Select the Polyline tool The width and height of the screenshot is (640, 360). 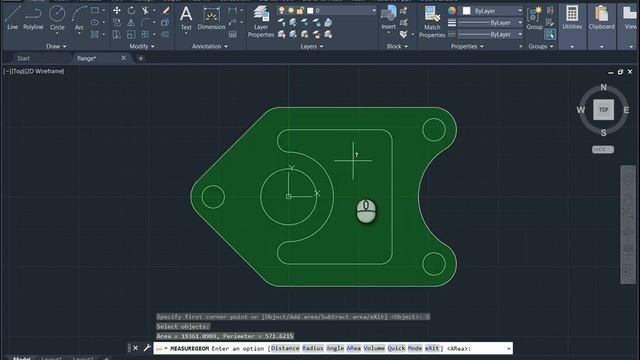coord(33,18)
